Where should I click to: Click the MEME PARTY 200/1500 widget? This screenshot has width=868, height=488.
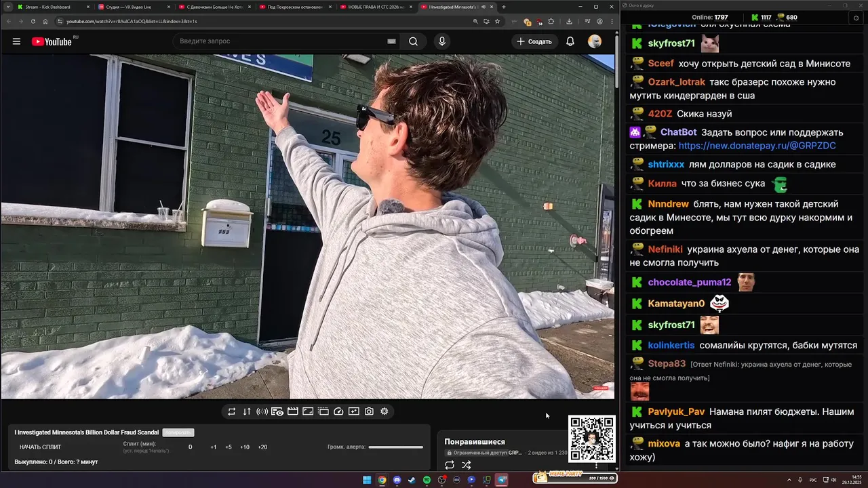pyautogui.click(x=574, y=477)
